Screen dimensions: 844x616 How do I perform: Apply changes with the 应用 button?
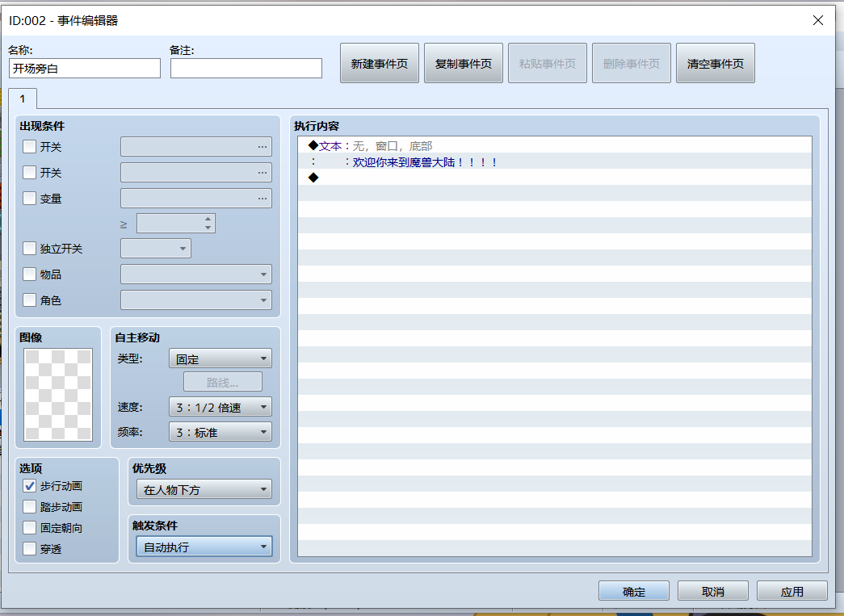pos(792,591)
